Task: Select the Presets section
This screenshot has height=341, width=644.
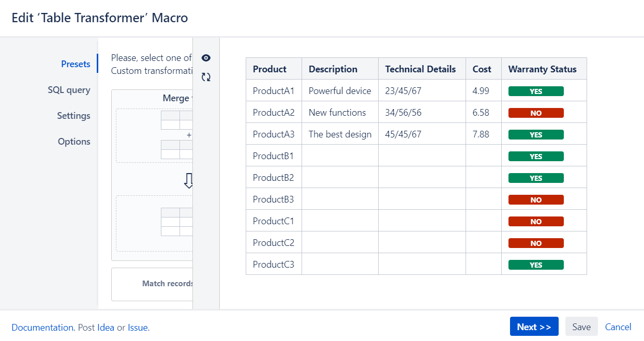Action: [76, 64]
